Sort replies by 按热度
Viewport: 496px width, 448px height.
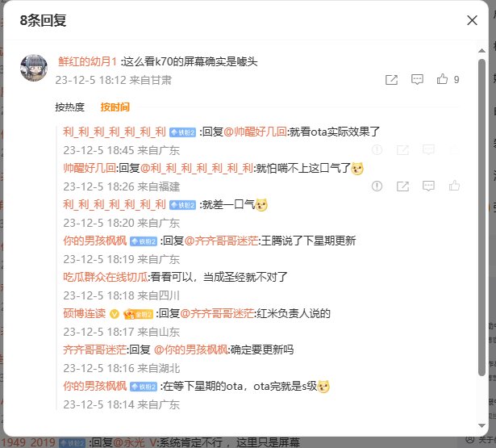(69, 107)
